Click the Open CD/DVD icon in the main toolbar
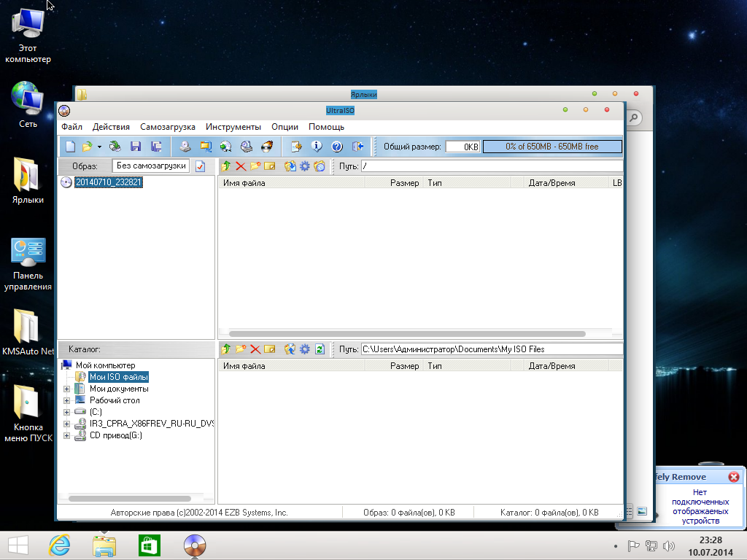The height and width of the screenshot is (560, 747). [115, 147]
